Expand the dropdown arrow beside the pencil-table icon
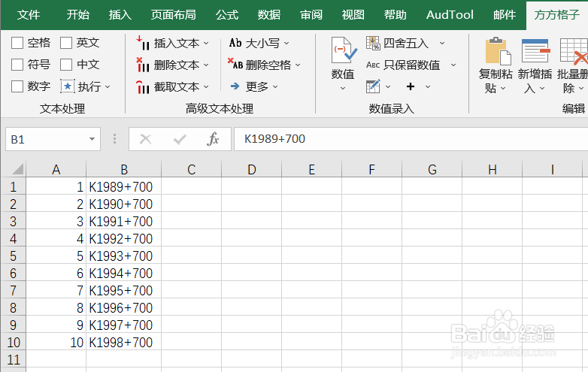Screen dimensions: 588x372 (388, 87)
